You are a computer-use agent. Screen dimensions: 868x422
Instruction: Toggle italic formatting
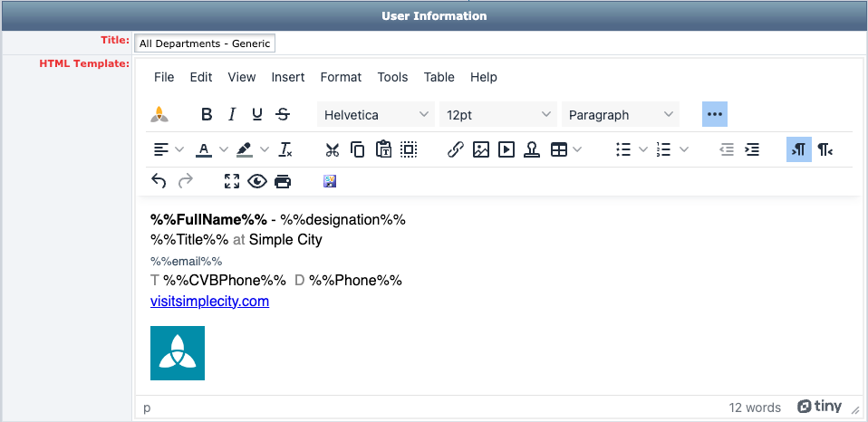(232, 114)
